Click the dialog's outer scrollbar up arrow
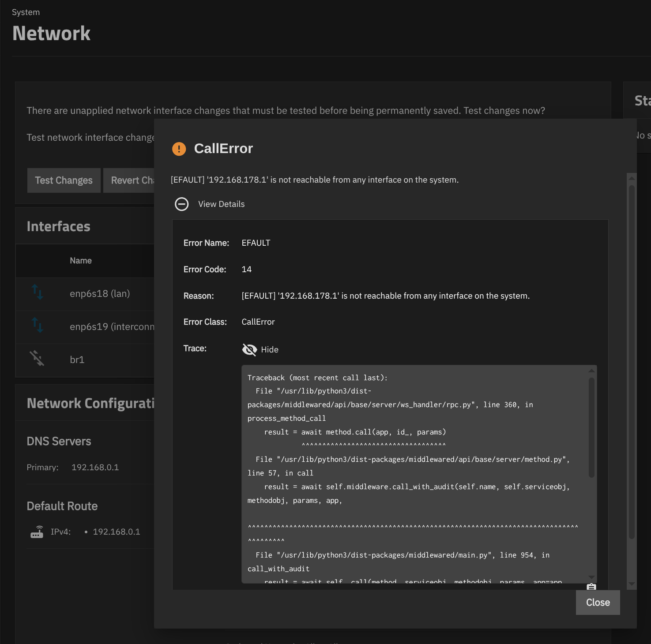 point(632,178)
